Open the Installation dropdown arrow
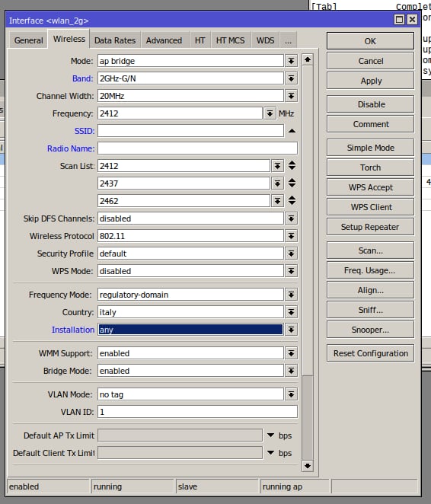 [291, 330]
